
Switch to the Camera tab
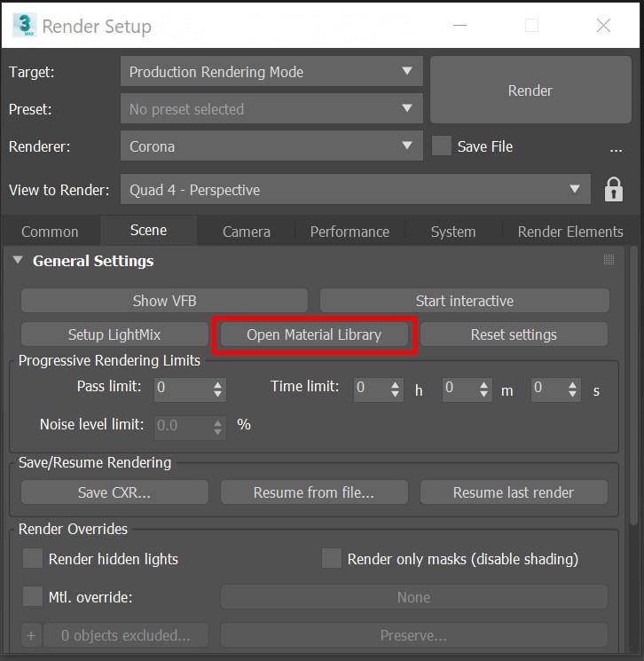[246, 232]
